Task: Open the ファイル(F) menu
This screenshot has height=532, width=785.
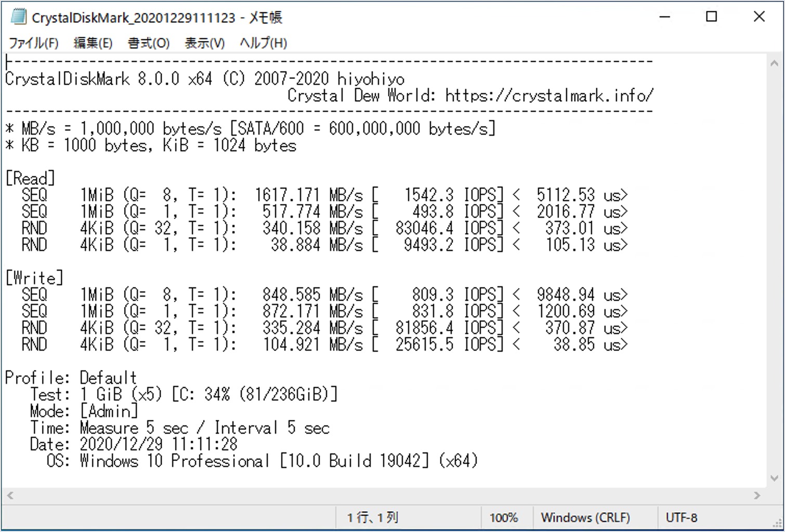Action: pyautogui.click(x=34, y=43)
